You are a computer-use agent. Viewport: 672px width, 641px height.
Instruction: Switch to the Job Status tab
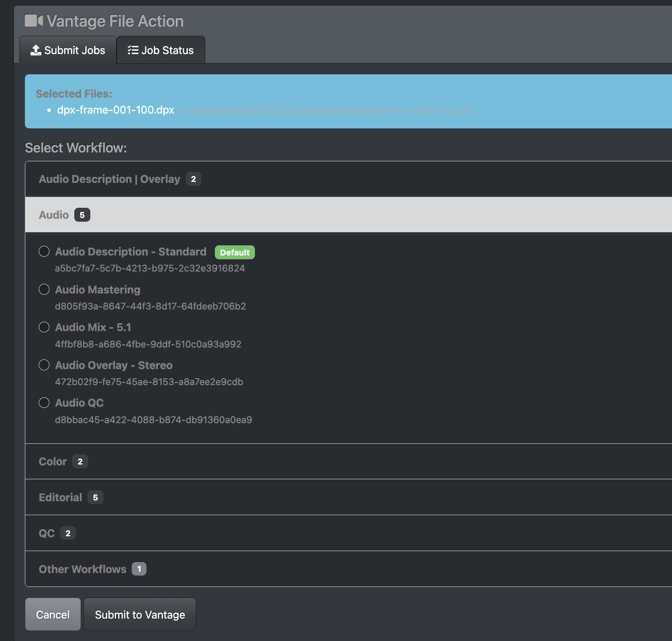161,50
